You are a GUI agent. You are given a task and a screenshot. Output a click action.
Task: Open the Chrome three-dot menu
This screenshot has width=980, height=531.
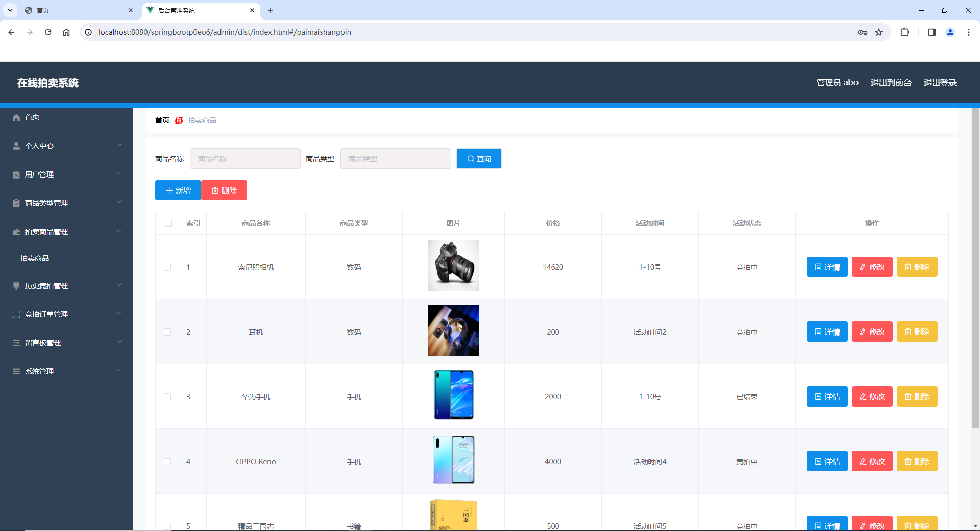(969, 32)
